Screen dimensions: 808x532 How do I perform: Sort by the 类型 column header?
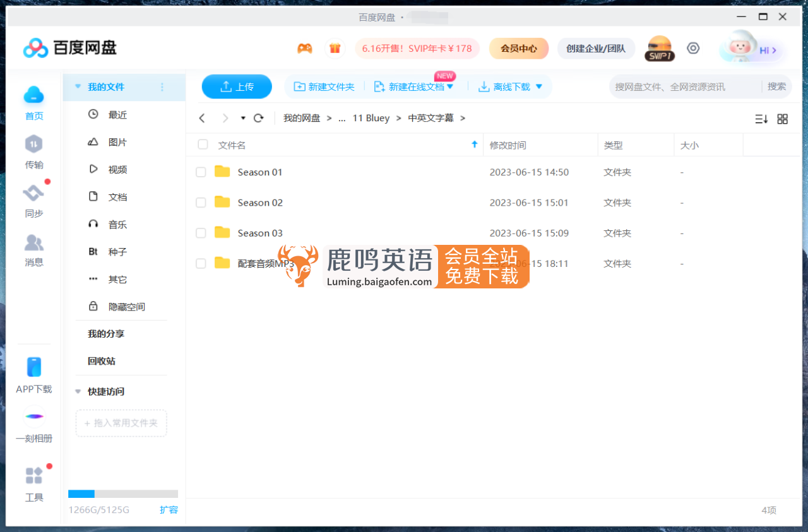[x=613, y=145]
